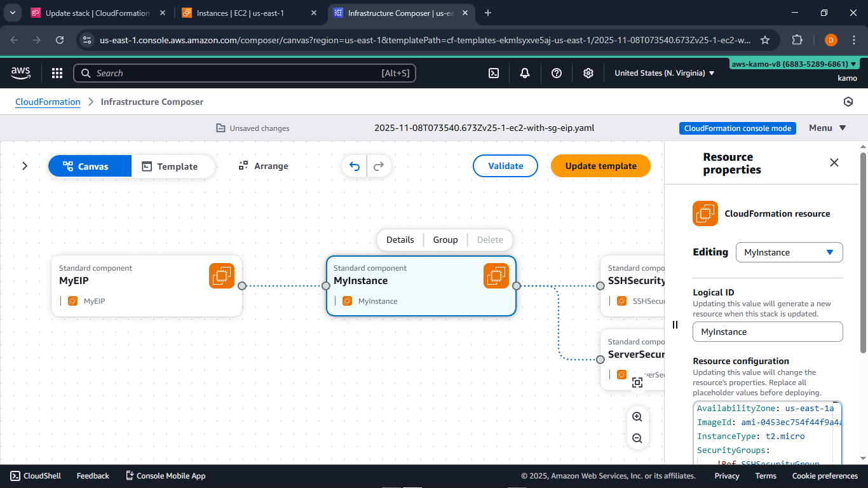Viewport: 868px width, 488px height.
Task: Select Details for the MyInstance component
Action: click(400, 240)
